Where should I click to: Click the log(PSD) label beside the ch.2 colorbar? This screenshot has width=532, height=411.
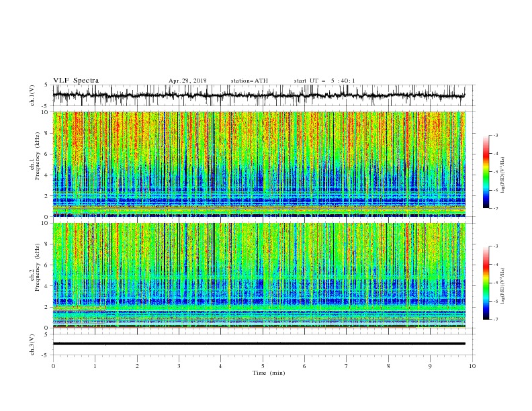[x=503, y=285]
